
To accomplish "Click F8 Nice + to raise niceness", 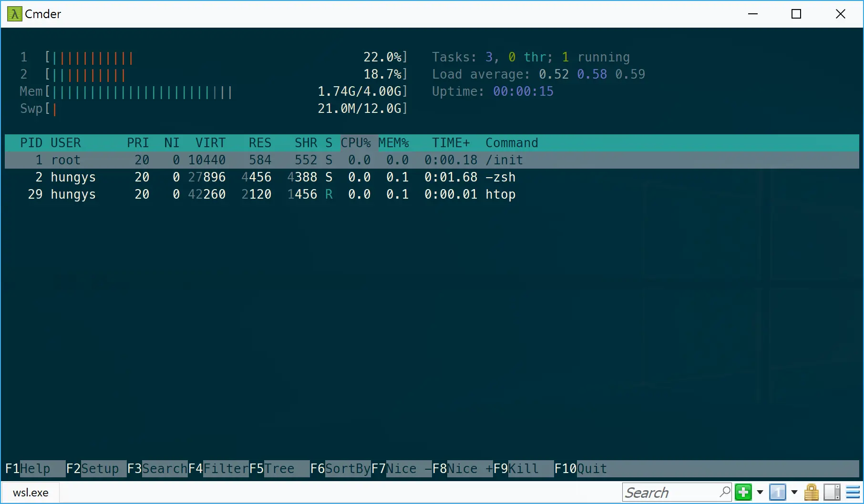I will click(463, 469).
